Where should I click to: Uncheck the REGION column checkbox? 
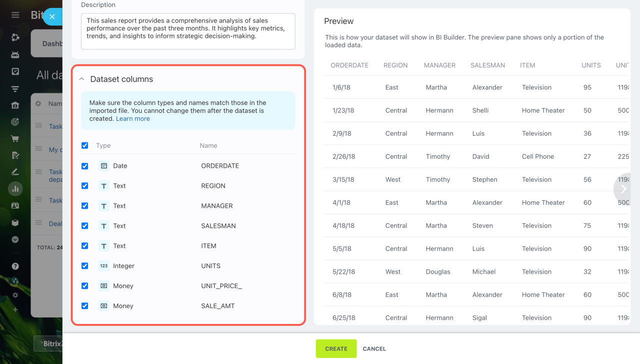click(x=85, y=186)
